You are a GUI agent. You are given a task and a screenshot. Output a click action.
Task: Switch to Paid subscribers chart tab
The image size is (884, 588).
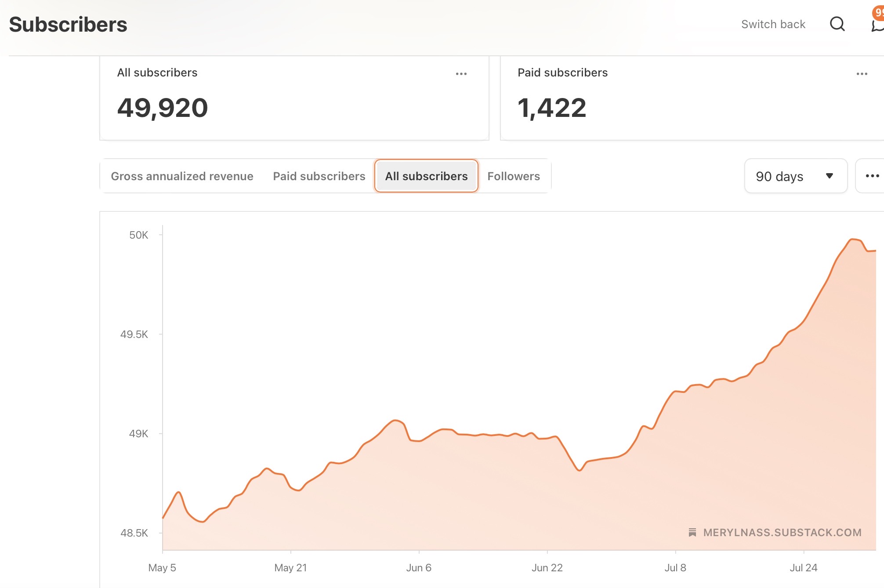coord(319,176)
